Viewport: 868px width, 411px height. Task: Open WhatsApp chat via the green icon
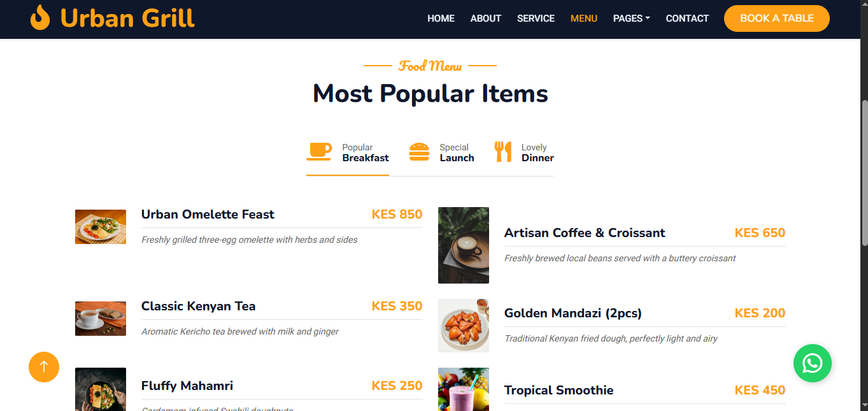pyautogui.click(x=813, y=363)
